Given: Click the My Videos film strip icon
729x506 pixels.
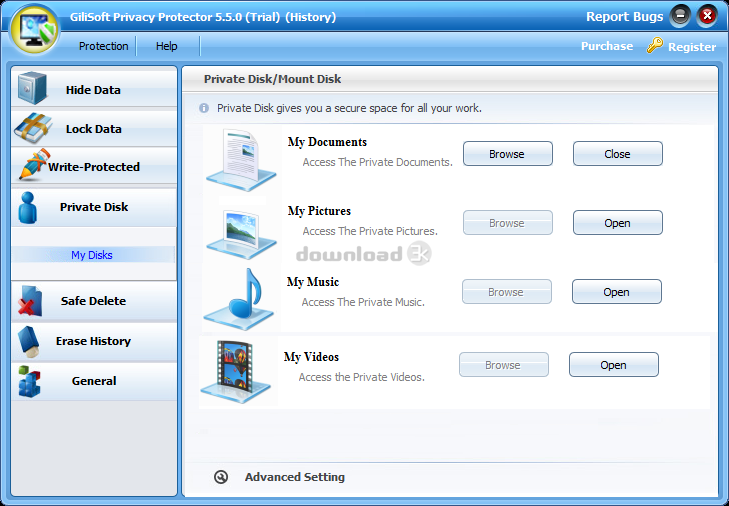Looking at the screenshot, I should pyautogui.click(x=235, y=371).
